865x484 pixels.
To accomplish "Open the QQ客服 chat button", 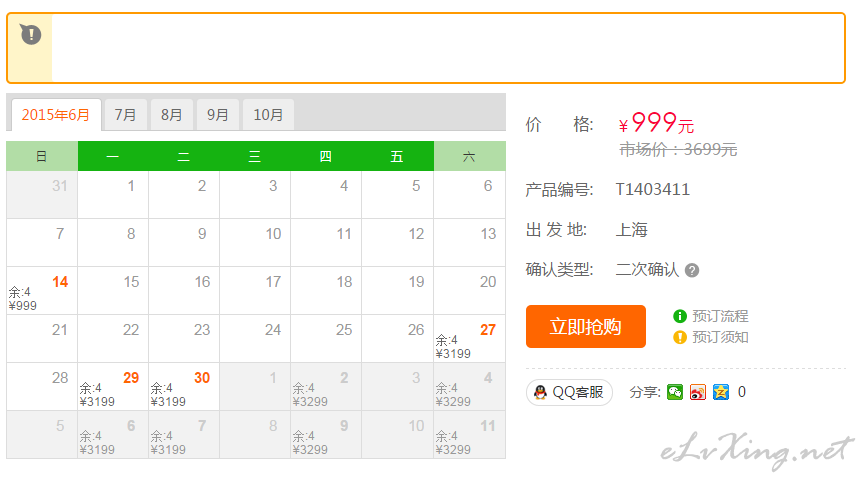I will (569, 392).
